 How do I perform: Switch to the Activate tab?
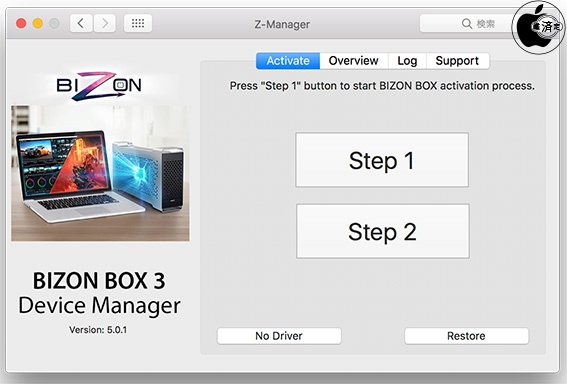click(x=288, y=61)
